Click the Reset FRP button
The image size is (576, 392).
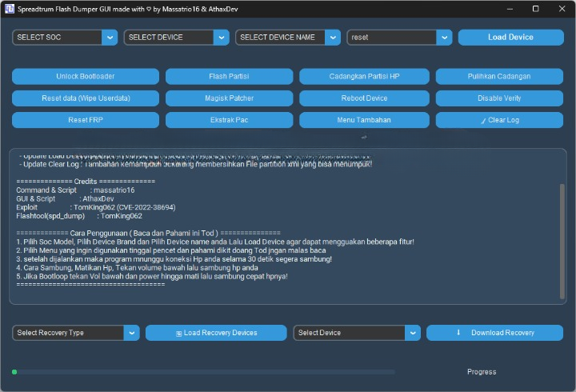point(86,120)
